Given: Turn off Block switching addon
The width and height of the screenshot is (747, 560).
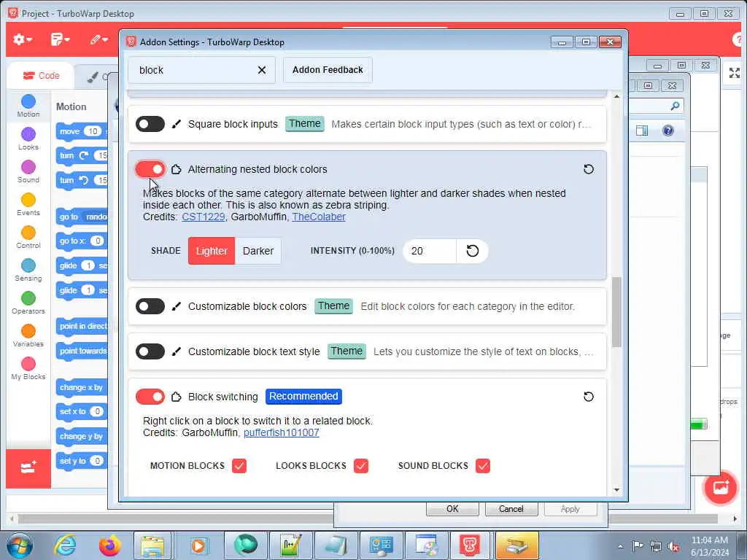Looking at the screenshot, I should 150,397.
